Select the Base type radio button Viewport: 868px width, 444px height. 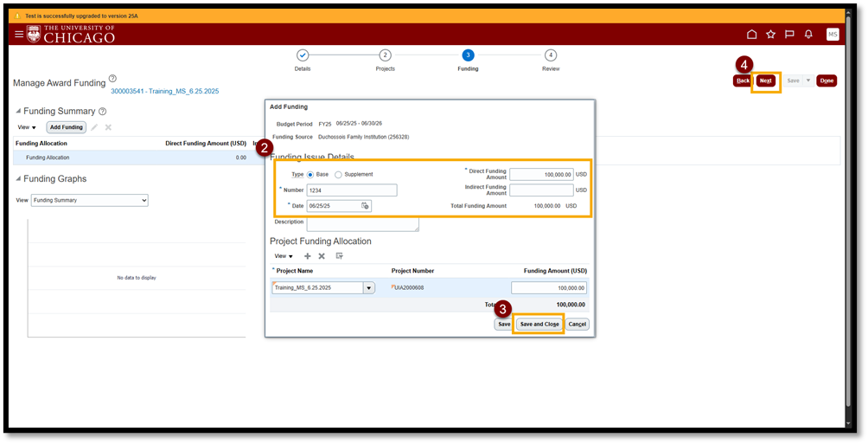click(x=310, y=175)
